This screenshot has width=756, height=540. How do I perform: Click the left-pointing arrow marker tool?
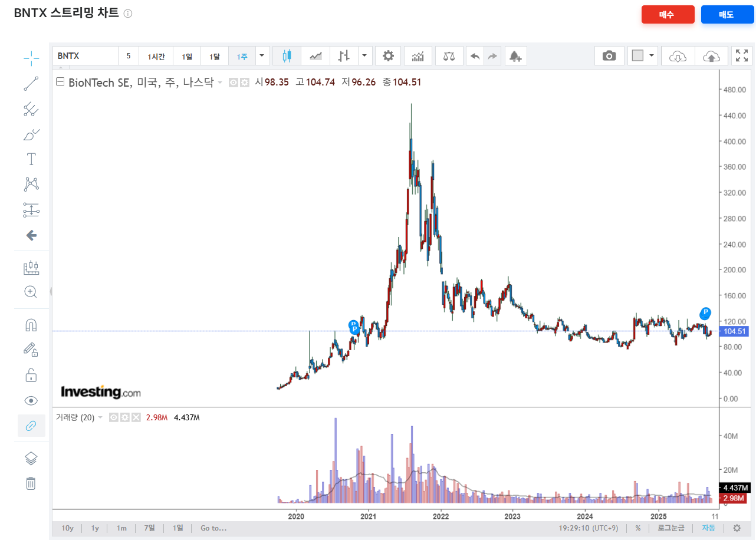point(31,235)
